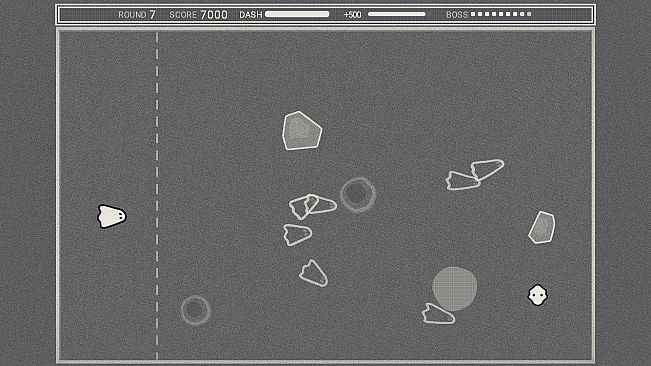Viewport: 651px width, 366px height.
Task: Click the outlined ghost touching the center ring
Action: 321,204
